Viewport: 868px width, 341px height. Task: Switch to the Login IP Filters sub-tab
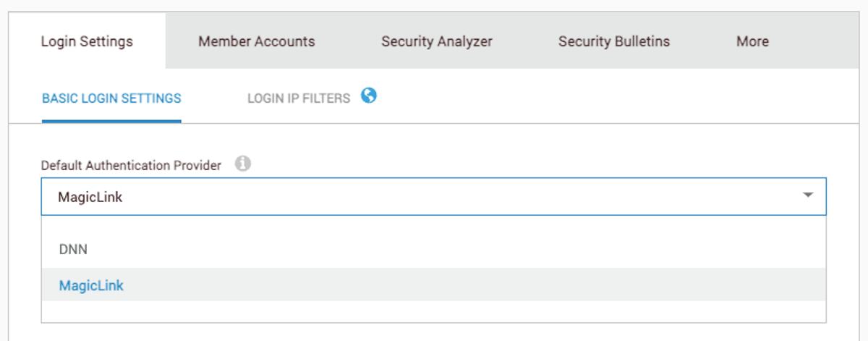pos(299,98)
